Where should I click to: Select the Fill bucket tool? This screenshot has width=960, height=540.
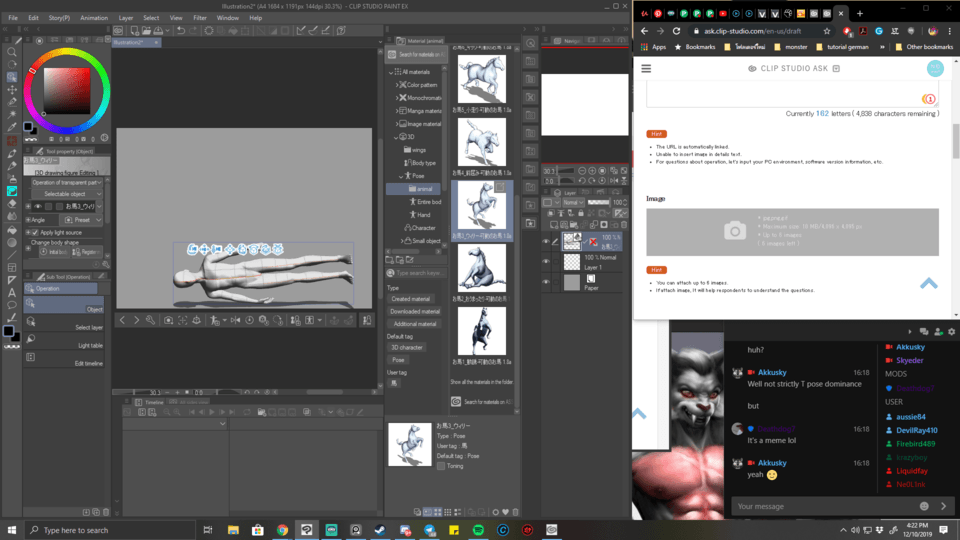(12, 230)
